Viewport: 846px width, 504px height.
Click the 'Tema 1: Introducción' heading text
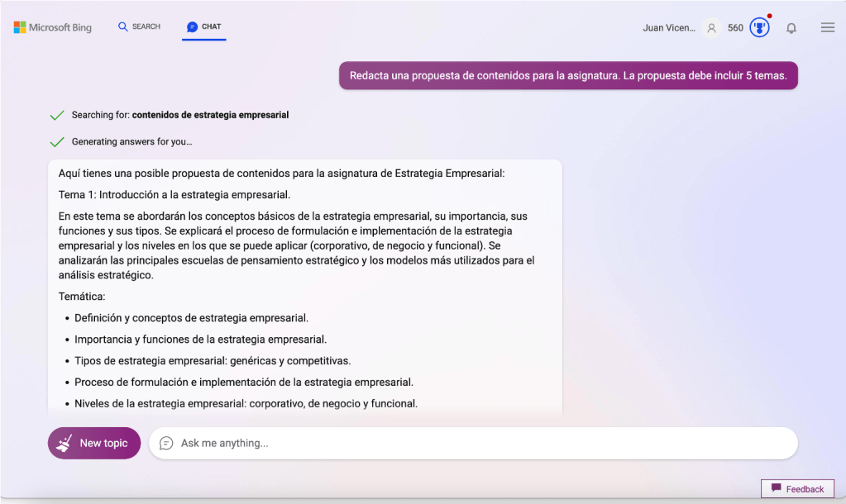coord(174,195)
